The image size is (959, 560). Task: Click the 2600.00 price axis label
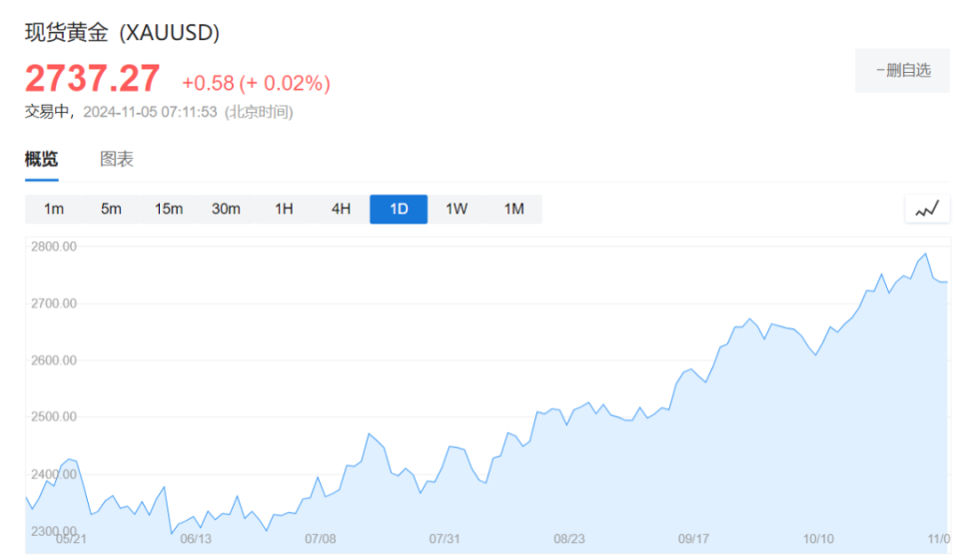(x=52, y=360)
